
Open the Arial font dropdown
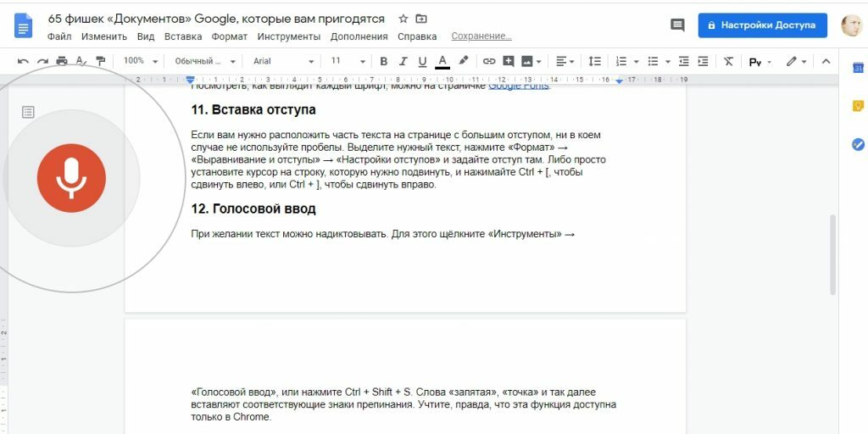[x=282, y=61]
